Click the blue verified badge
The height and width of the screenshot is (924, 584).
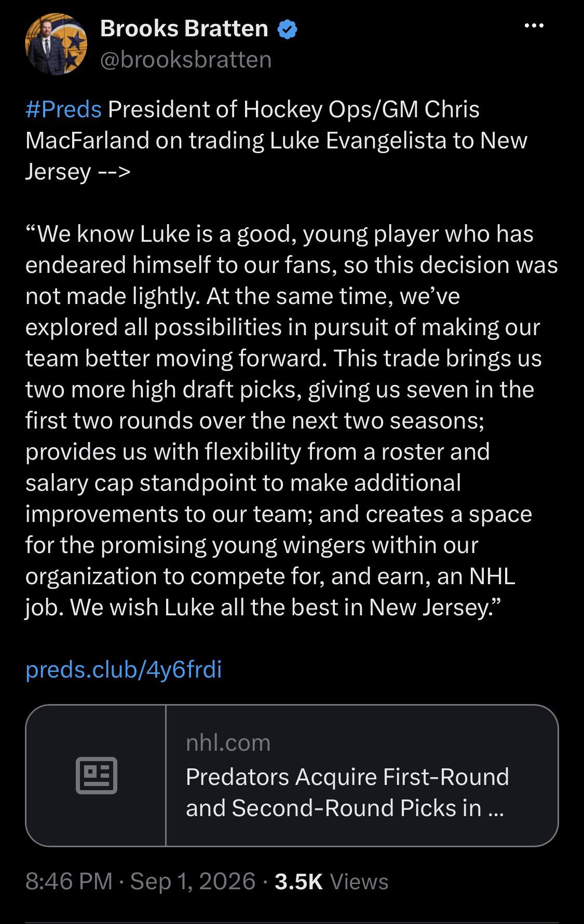point(287,29)
